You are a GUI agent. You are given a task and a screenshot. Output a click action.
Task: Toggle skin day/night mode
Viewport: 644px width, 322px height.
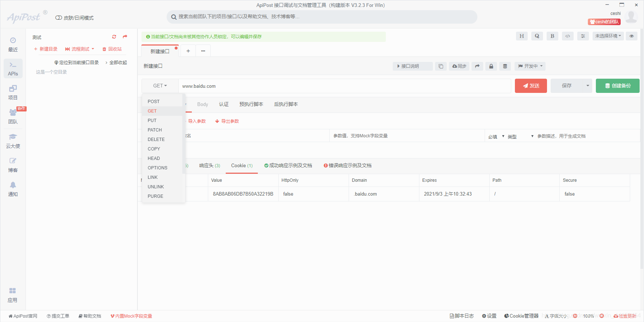pyautogui.click(x=74, y=18)
